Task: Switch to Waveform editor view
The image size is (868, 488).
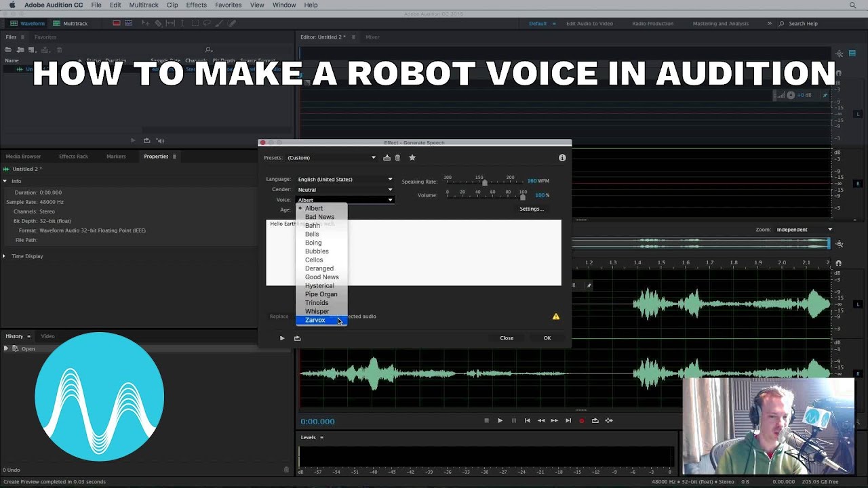Action: [28, 23]
